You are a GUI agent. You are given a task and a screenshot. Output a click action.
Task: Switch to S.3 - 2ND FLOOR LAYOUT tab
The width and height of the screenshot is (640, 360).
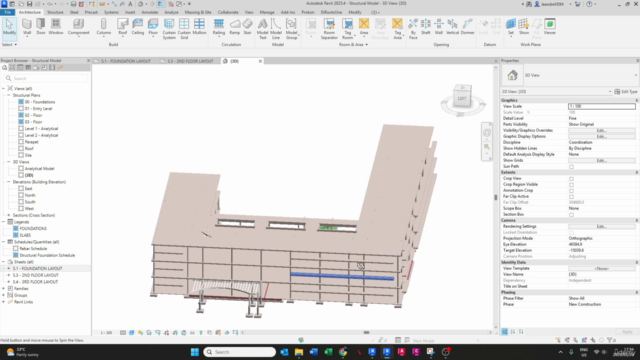pos(190,61)
